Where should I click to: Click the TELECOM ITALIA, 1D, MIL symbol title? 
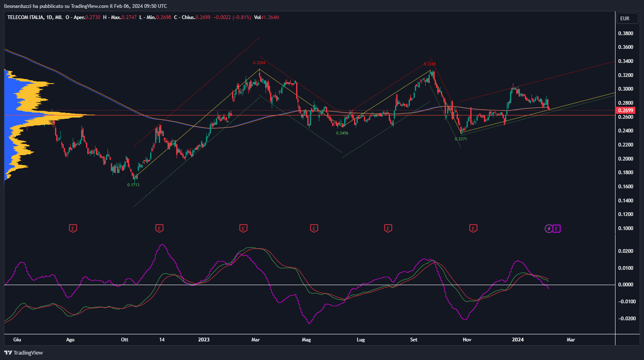[x=35, y=17]
